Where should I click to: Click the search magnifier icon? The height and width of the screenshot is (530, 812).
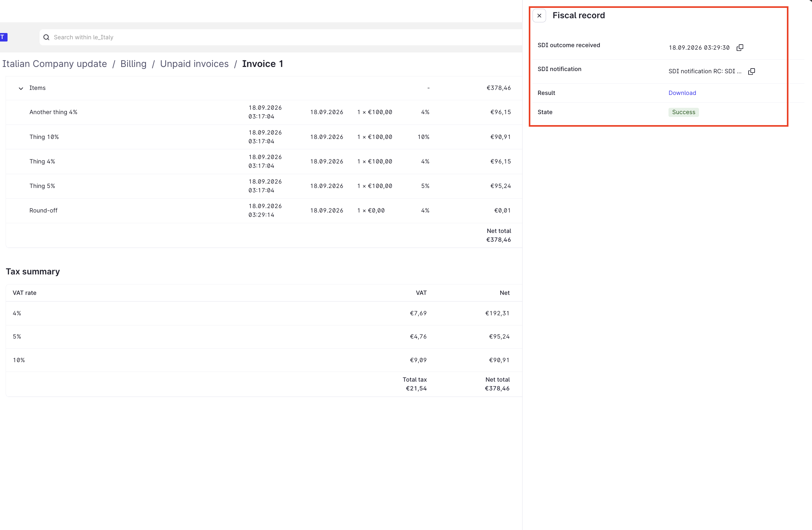coord(46,37)
